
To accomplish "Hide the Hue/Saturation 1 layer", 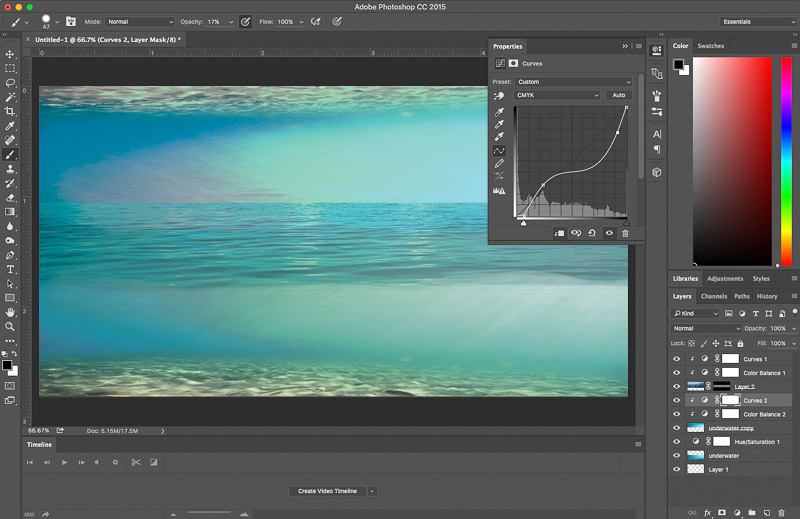I will pos(677,441).
